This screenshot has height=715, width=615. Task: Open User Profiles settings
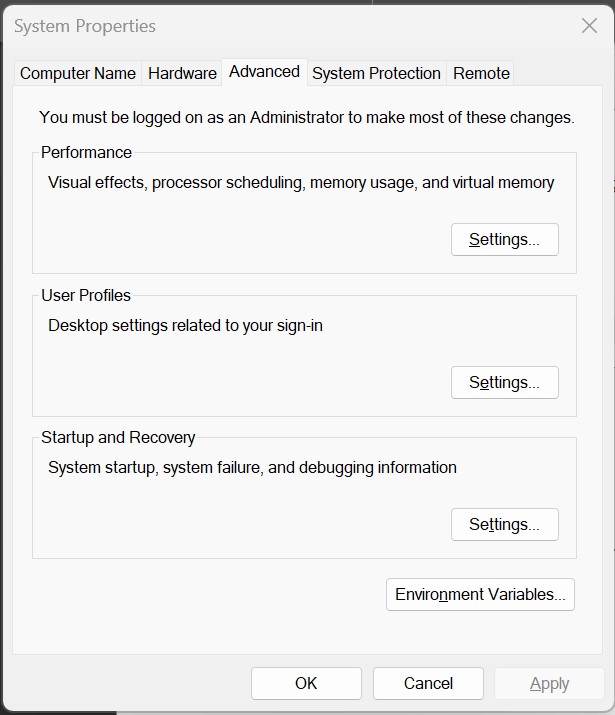coord(504,383)
